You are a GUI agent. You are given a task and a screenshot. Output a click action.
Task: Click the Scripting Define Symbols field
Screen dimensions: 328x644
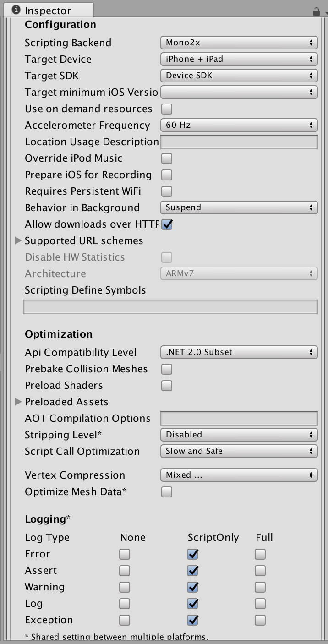(x=170, y=307)
